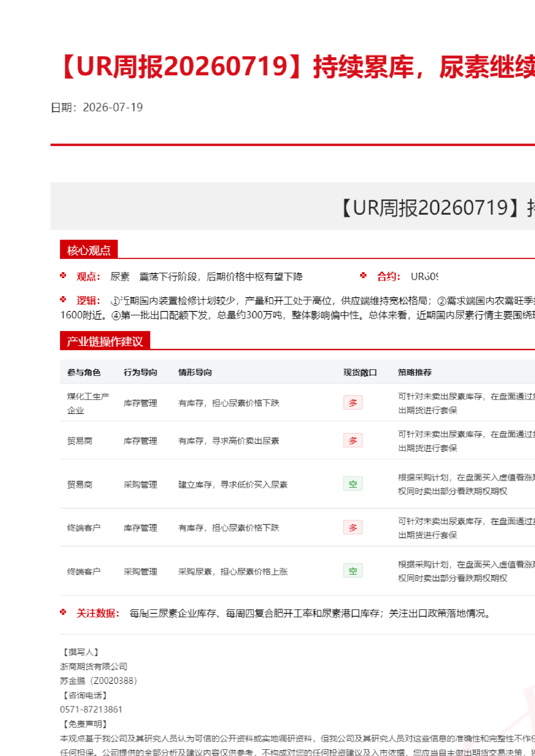
Task: Click the 多 badge in 煤化工生产企业 row
Action: [x=353, y=403]
